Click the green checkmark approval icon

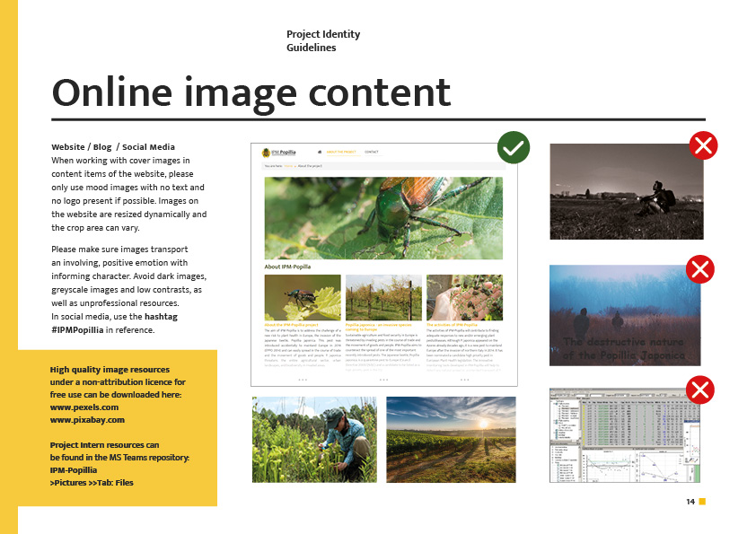click(514, 147)
